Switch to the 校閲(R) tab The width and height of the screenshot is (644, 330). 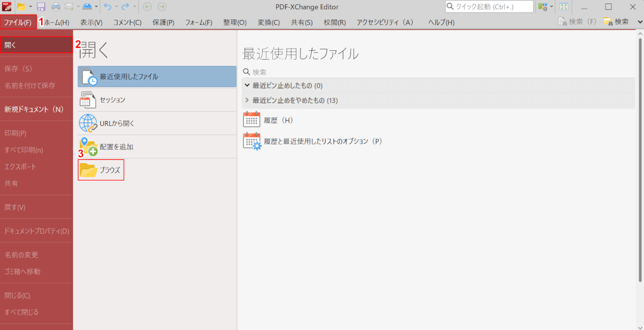[x=335, y=22]
